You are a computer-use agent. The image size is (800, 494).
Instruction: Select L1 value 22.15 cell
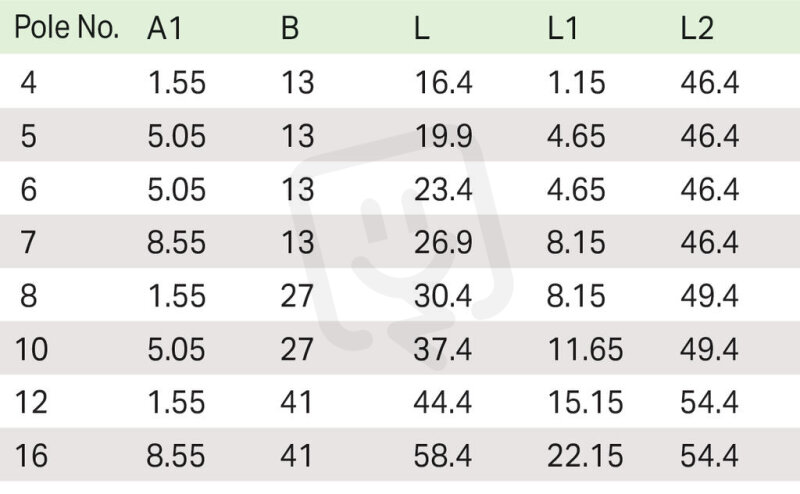(x=585, y=456)
